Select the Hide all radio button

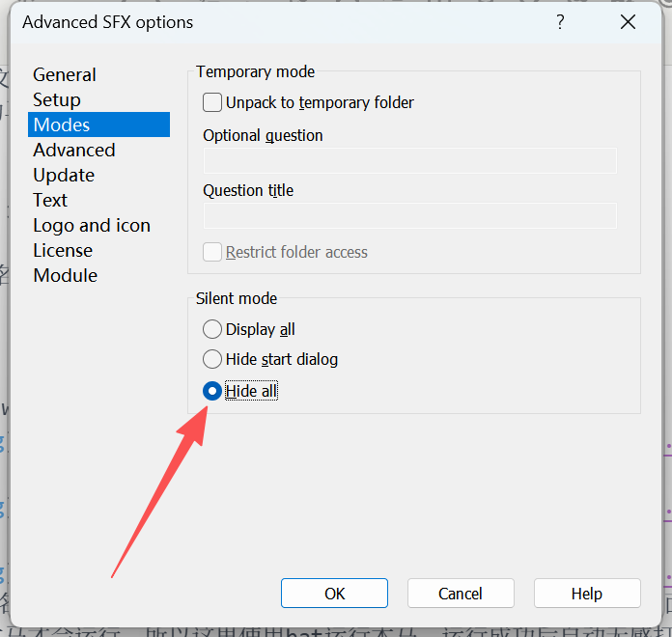212,391
